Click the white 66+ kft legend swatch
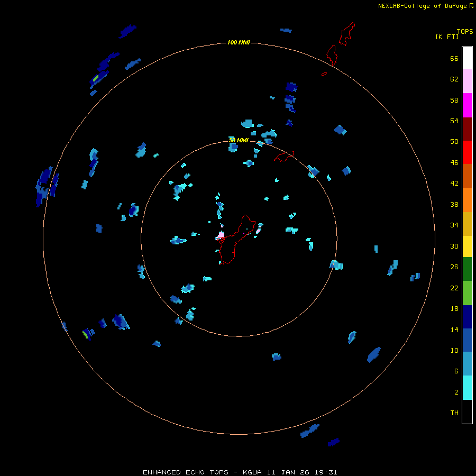This screenshot has width=476, height=476. click(x=467, y=58)
